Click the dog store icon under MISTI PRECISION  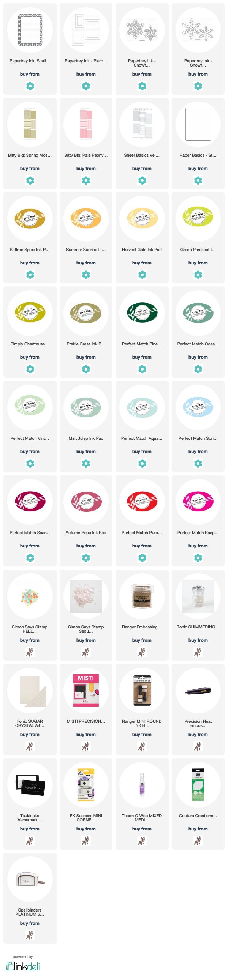tap(86, 746)
